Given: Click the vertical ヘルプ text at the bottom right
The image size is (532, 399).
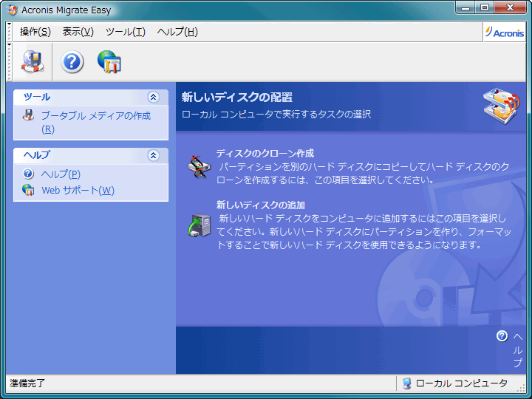Looking at the screenshot, I should pos(518,350).
